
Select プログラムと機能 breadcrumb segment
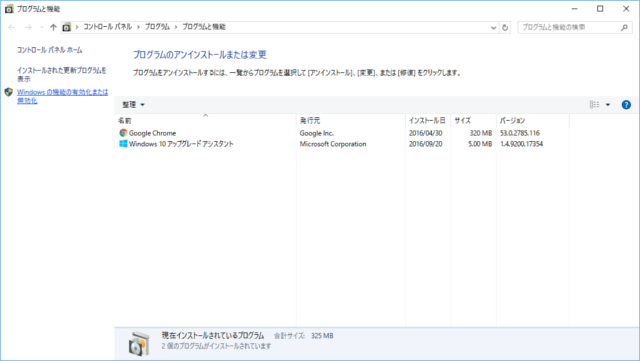204,27
